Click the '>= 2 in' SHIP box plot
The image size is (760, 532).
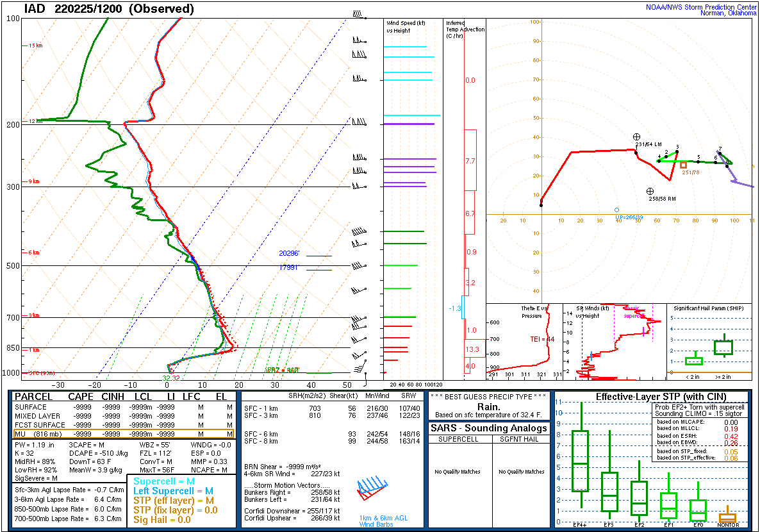723,347
